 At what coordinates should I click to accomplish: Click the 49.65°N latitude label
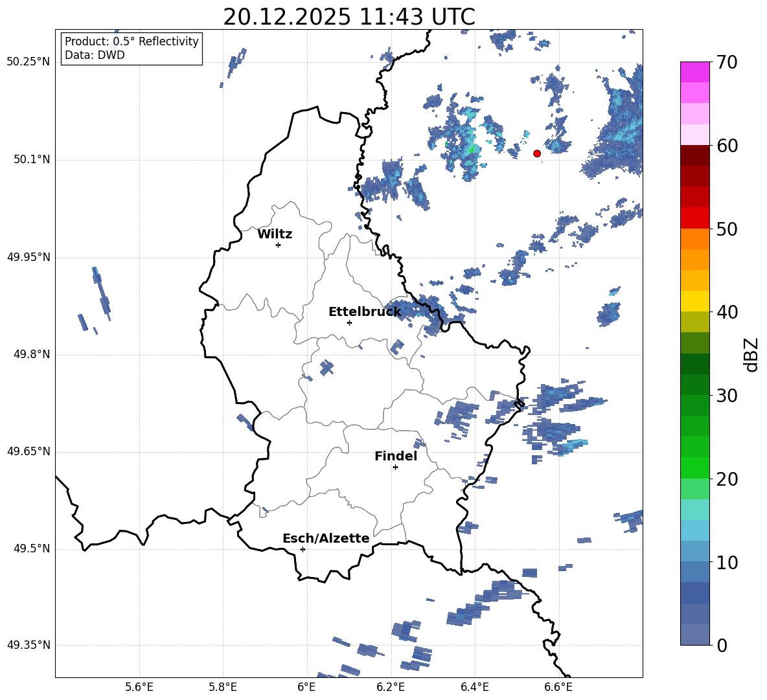tap(29, 451)
